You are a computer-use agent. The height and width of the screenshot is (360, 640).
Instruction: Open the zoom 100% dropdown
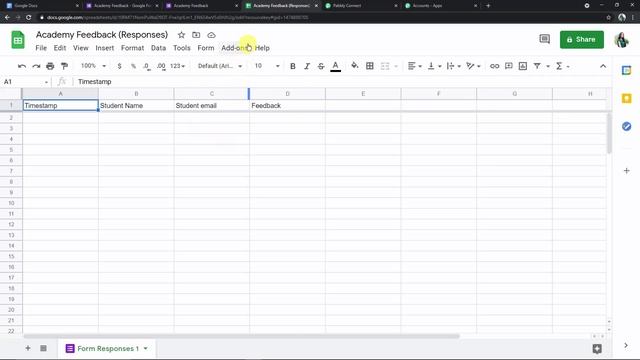tap(93, 66)
